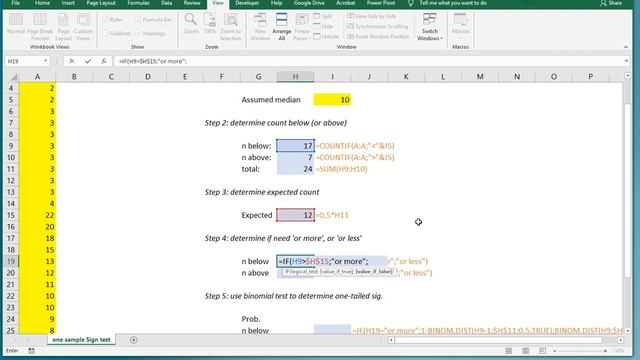Viewport: 640px width, 360px height.
Task: Unhide a hidden window
Action: [x=326, y=36]
